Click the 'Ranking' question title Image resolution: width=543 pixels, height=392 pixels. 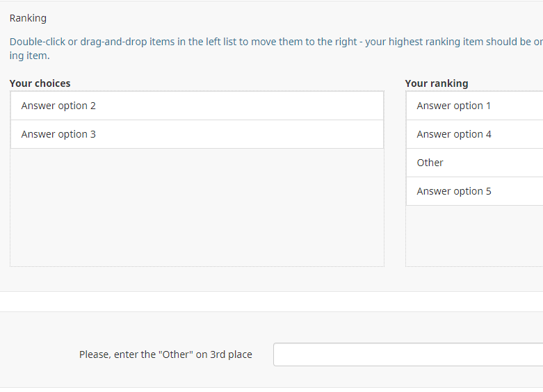pyautogui.click(x=28, y=18)
